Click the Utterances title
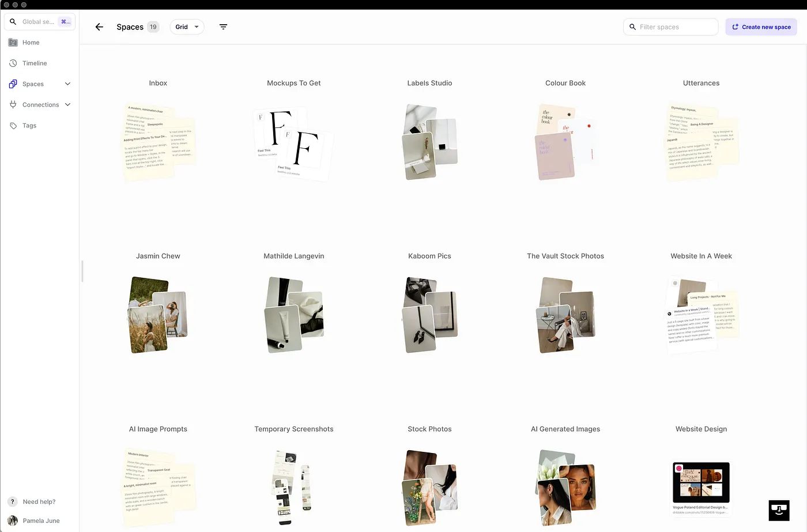 (702, 83)
